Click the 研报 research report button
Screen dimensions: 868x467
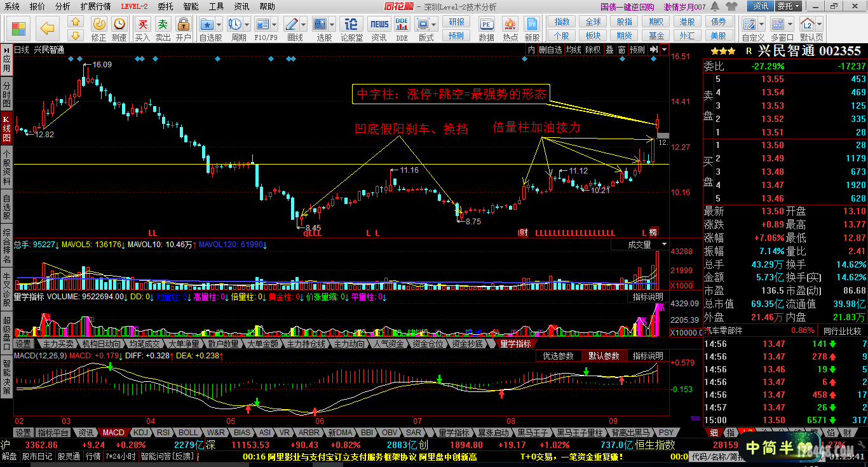coord(457,22)
